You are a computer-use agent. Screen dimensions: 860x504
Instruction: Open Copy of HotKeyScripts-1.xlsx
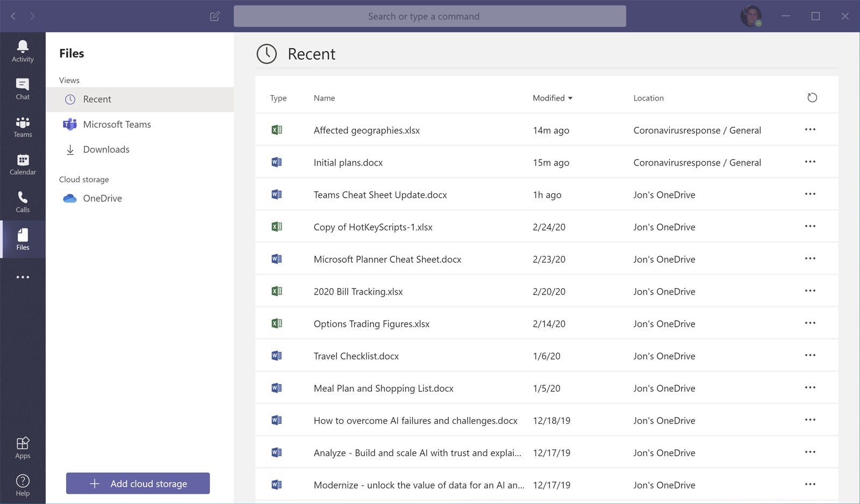pyautogui.click(x=373, y=227)
